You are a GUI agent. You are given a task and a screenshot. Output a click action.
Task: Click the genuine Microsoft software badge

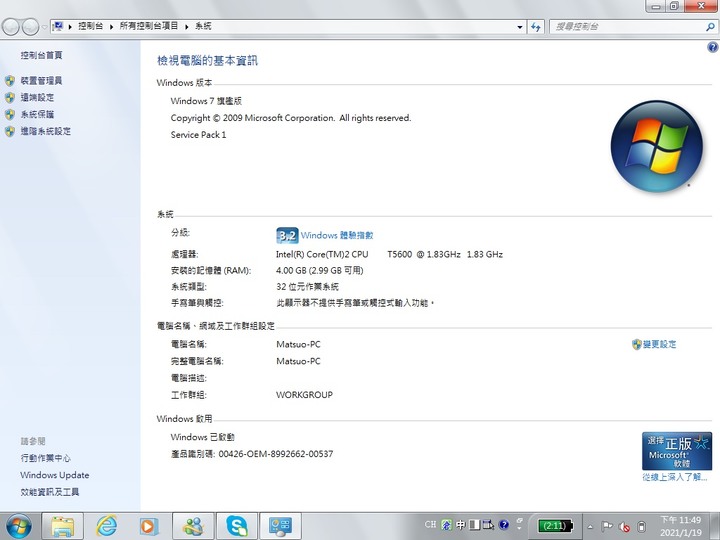click(x=676, y=450)
